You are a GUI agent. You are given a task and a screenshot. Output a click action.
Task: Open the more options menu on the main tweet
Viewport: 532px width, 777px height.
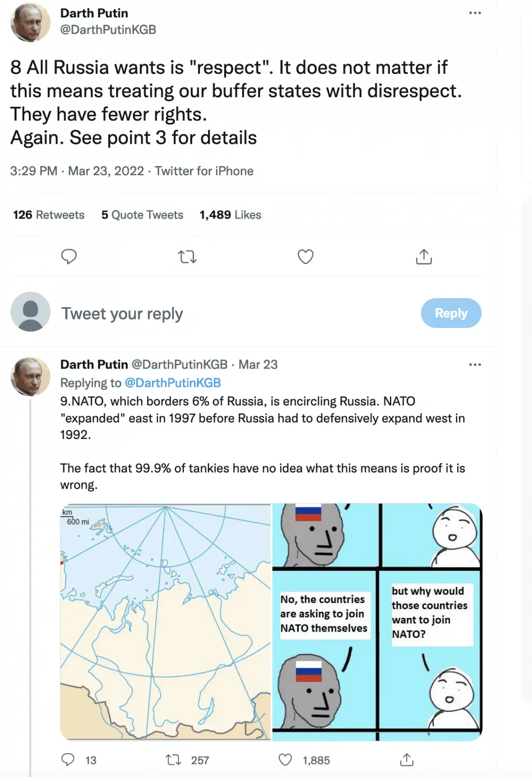tap(475, 13)
